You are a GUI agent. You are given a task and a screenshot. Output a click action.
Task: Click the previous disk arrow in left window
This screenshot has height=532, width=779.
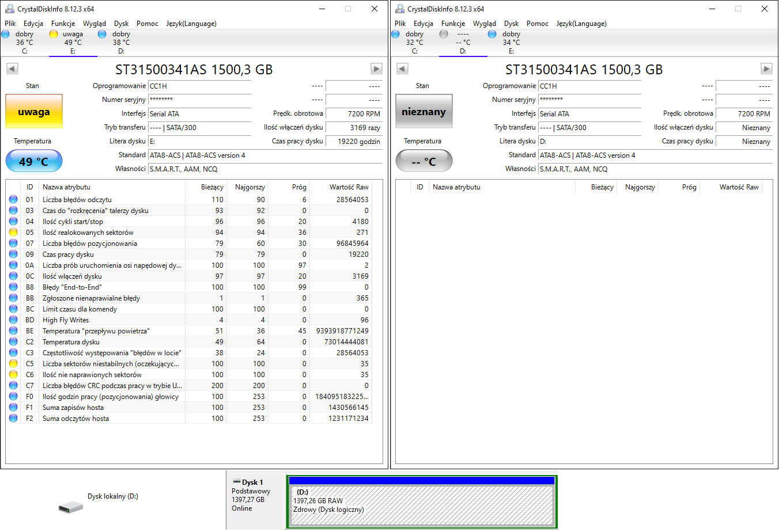(12, 69)
